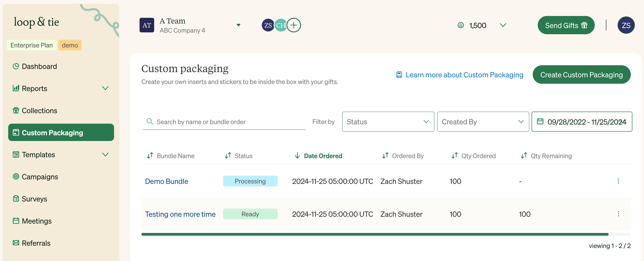Viewport: 644px width, 261px height.
Task: Click the Ready status badge
Action: [250, 214]
